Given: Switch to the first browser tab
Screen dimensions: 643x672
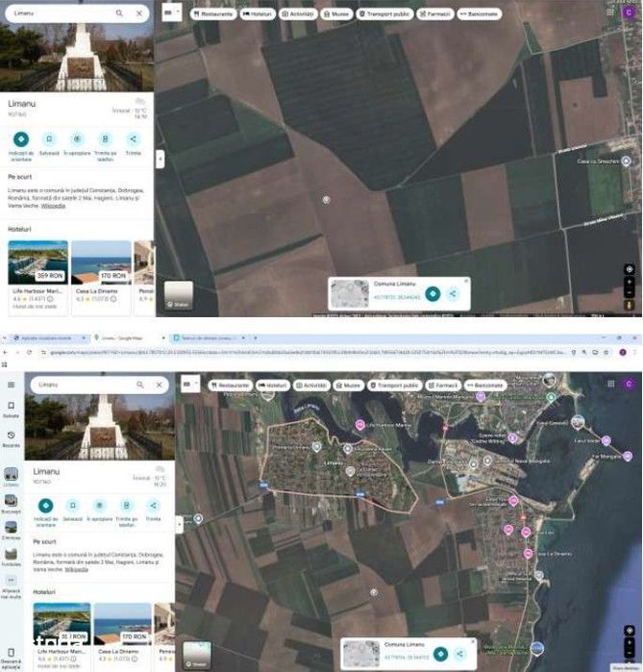Looking at the screenshot, I should tap(48, 337).
